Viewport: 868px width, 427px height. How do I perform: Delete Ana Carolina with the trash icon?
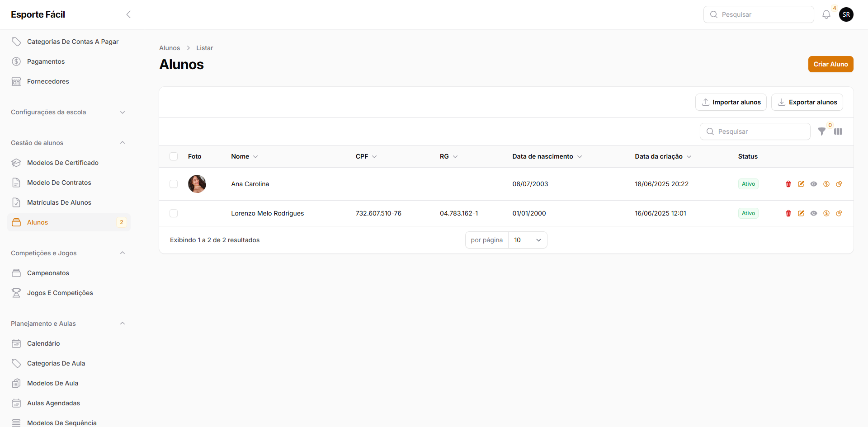pos(788,184)
